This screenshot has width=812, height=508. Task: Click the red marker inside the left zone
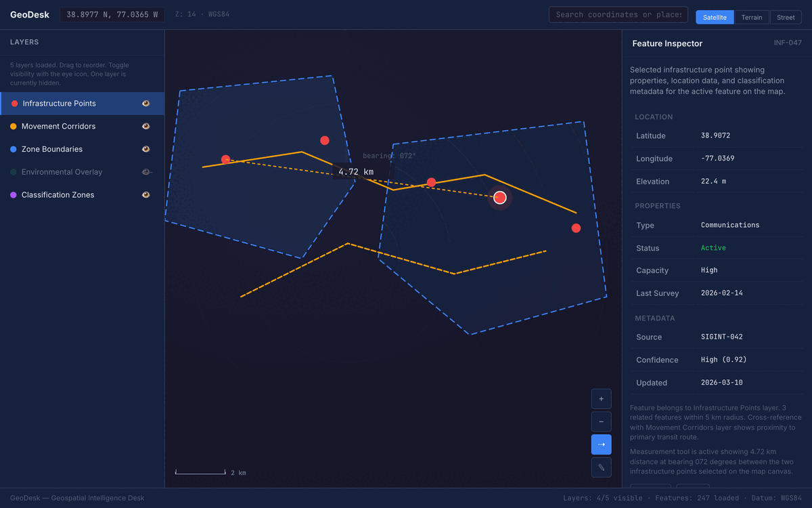click(x=225, y=159)
